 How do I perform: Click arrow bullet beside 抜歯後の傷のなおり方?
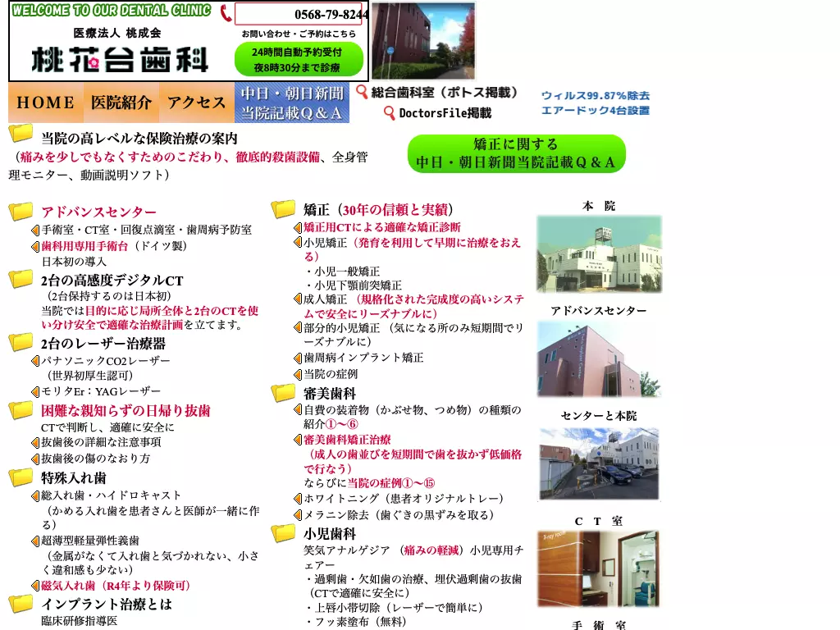pyautogui.click(x=35, y=459)
